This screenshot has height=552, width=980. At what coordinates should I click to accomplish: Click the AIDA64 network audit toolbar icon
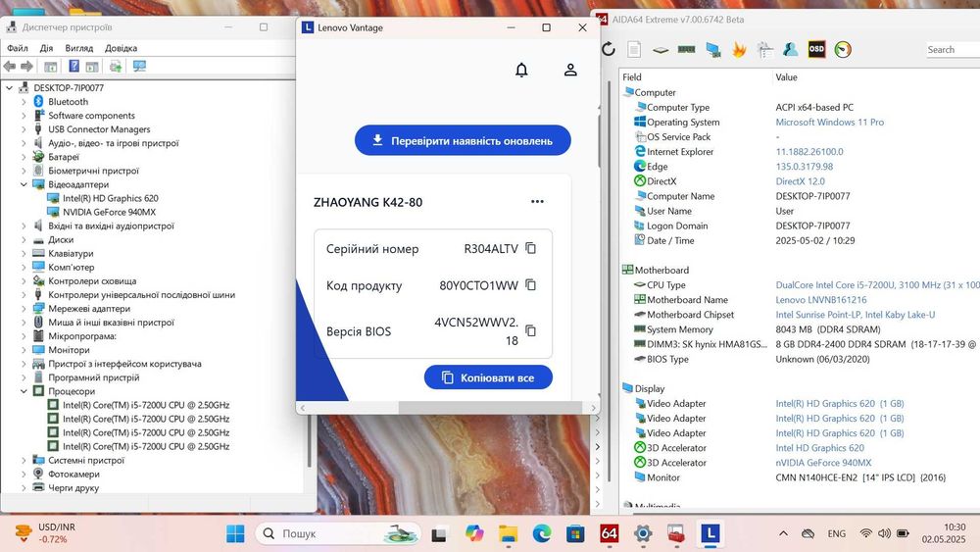pyautogui.click(x=765, y=49)
